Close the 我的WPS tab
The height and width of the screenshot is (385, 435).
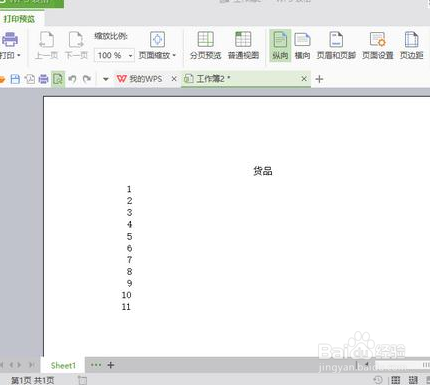click(174, 79)
